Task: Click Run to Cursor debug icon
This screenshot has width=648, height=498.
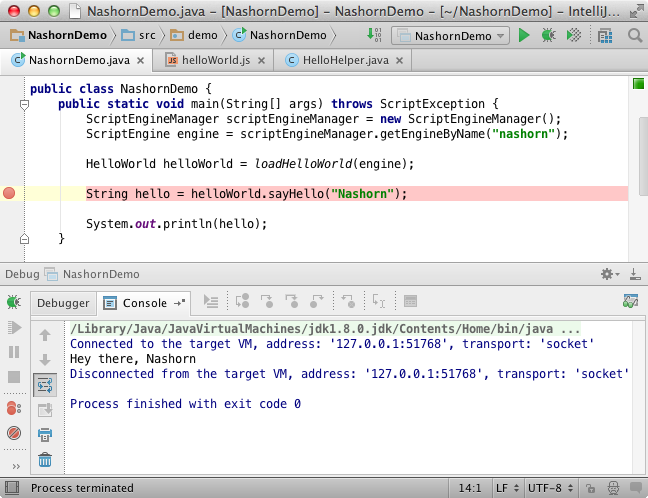Action: (379, 301)
